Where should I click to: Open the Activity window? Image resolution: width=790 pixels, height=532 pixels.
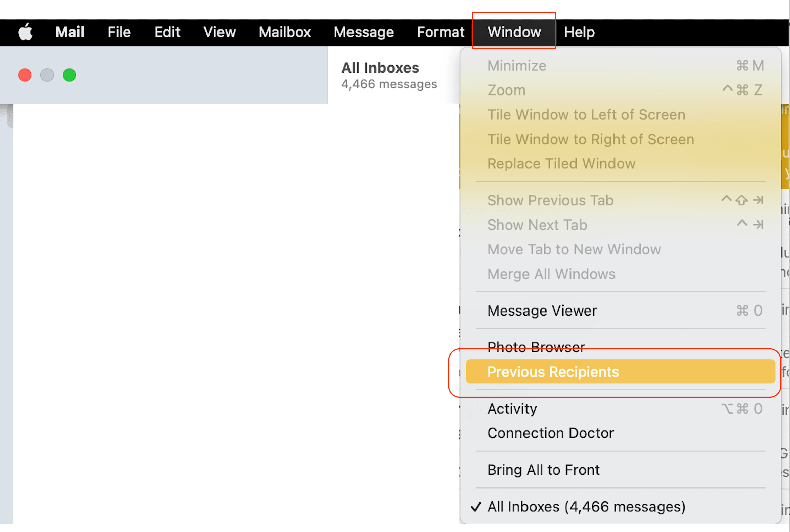pos(512,409)
